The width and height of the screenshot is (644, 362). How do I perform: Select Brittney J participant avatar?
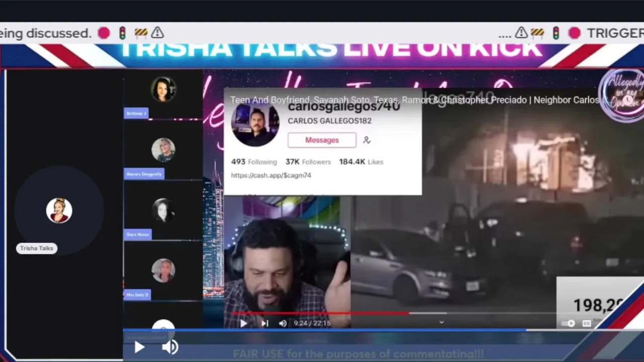(163, 89)
